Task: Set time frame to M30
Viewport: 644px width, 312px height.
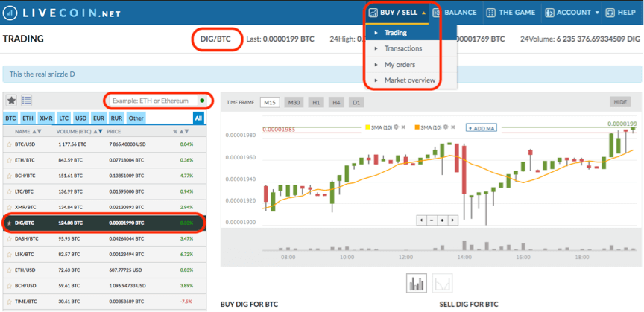Action: (x=294, y=102)
